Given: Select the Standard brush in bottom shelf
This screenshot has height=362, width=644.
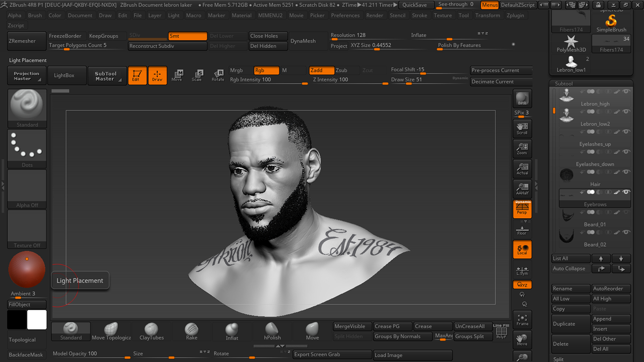Looking at the screenshot, I should (x=71, y=331).
